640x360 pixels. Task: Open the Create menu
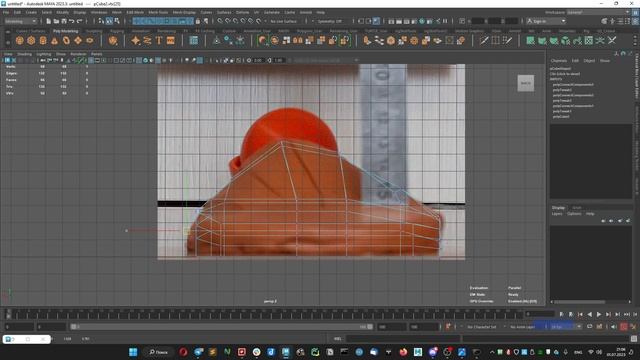(x=31, y=13)
